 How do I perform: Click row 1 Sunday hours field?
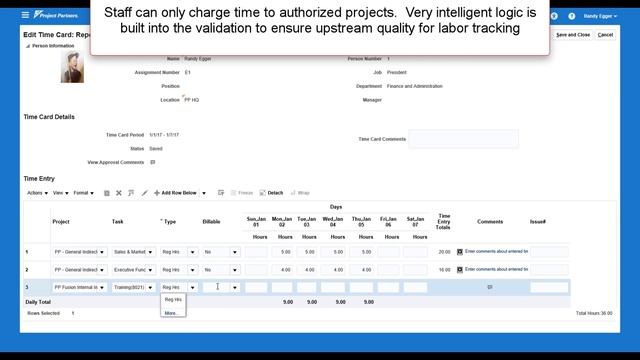point(256,252)
